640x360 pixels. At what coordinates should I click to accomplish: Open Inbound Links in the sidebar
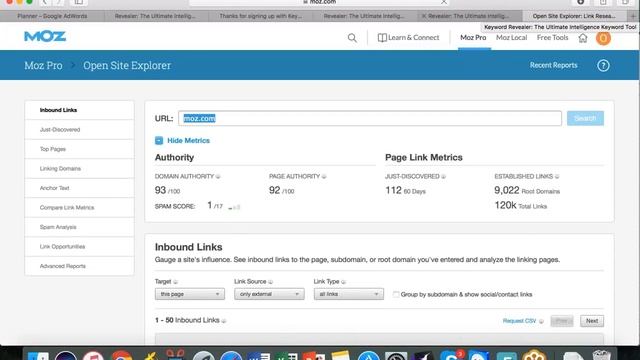click(79, 110)
